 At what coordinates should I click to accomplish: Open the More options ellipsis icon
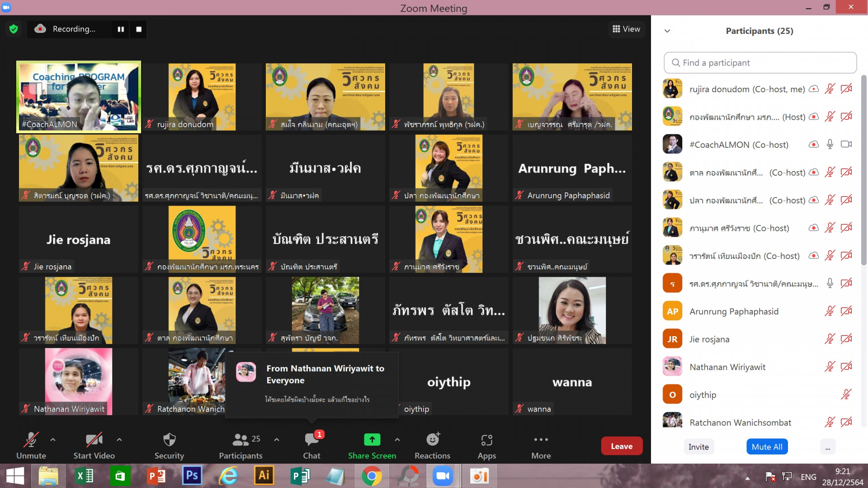(541, 440)
